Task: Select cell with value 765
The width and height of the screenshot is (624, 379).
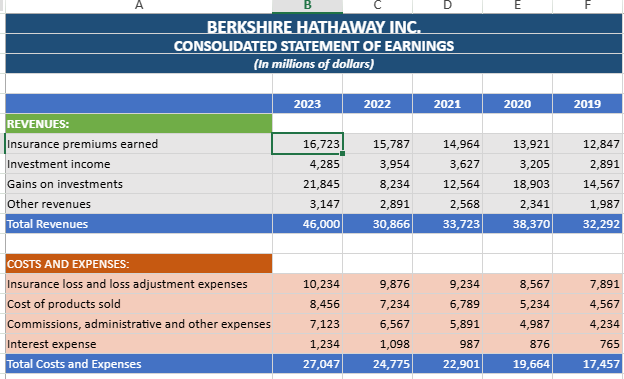Action: [588, 344]
